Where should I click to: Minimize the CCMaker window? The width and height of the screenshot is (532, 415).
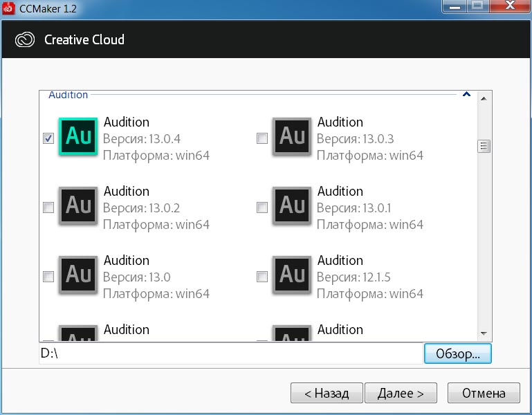[x=455, y=6]
